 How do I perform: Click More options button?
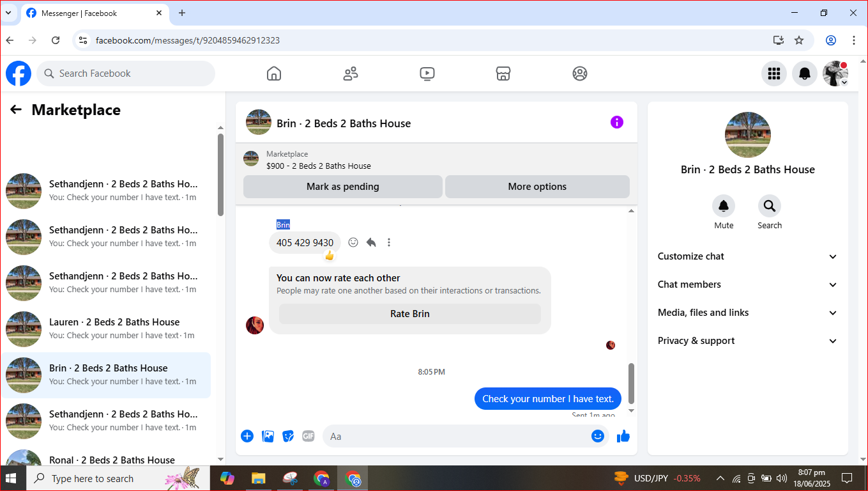click(537, 187)
